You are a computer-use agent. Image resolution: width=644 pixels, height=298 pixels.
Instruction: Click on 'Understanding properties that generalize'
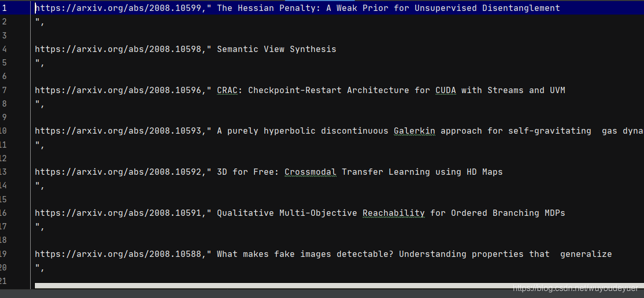[506, 254]
